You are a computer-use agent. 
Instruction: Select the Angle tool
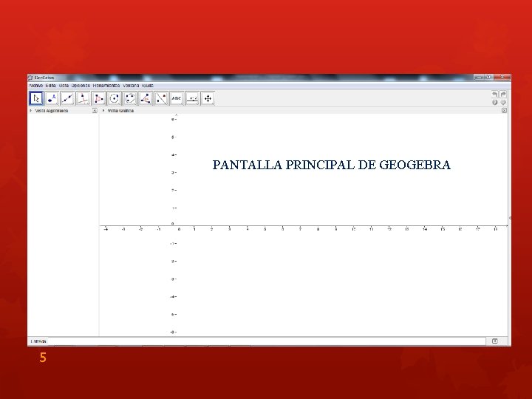click(x=146, y=98)
